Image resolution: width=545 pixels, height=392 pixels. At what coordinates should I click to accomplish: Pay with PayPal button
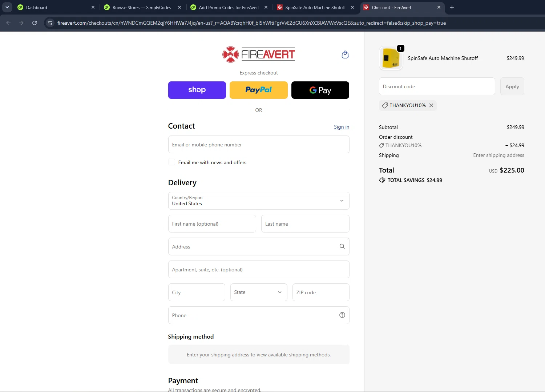[259, 90]
